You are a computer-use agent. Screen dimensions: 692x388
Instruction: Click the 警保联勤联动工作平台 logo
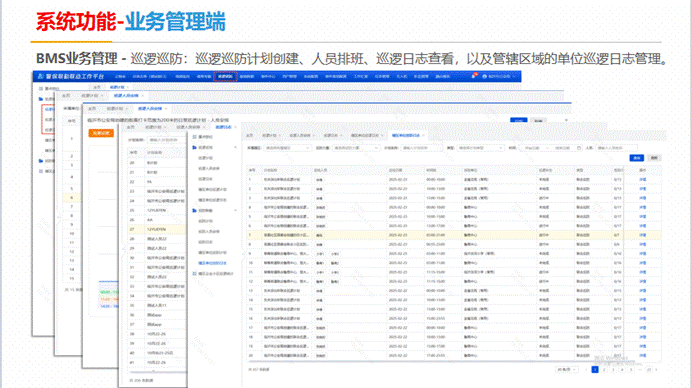coord(71,76)
